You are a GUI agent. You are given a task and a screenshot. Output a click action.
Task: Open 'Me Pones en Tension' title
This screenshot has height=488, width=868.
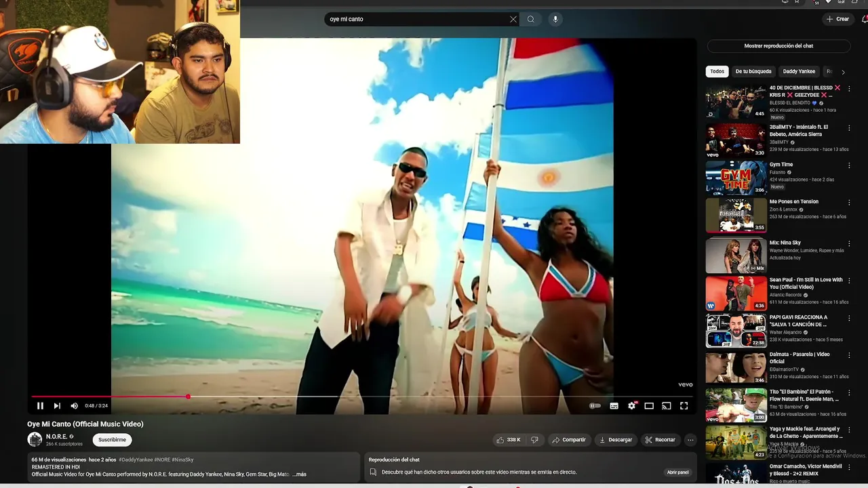(793, 201)
